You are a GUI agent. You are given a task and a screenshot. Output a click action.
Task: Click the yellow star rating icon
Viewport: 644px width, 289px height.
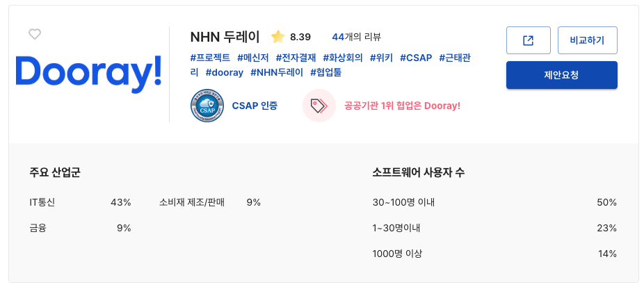pos(277,37)
